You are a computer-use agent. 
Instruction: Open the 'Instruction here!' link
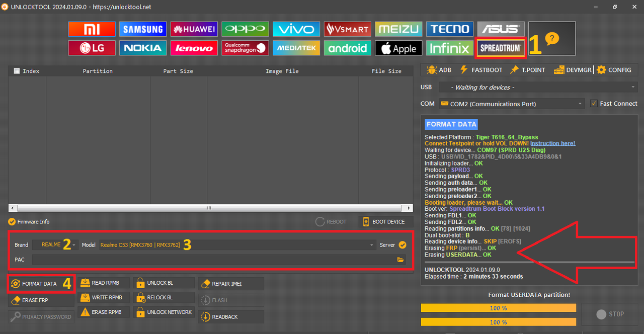552,143
